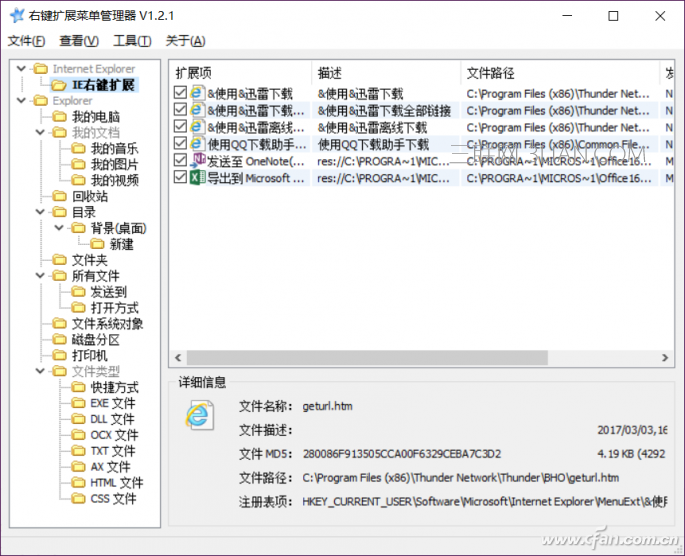The image size is (685, 556).
Task: Click the horizontal scrollbar thumb
Action: click(367, 357)
